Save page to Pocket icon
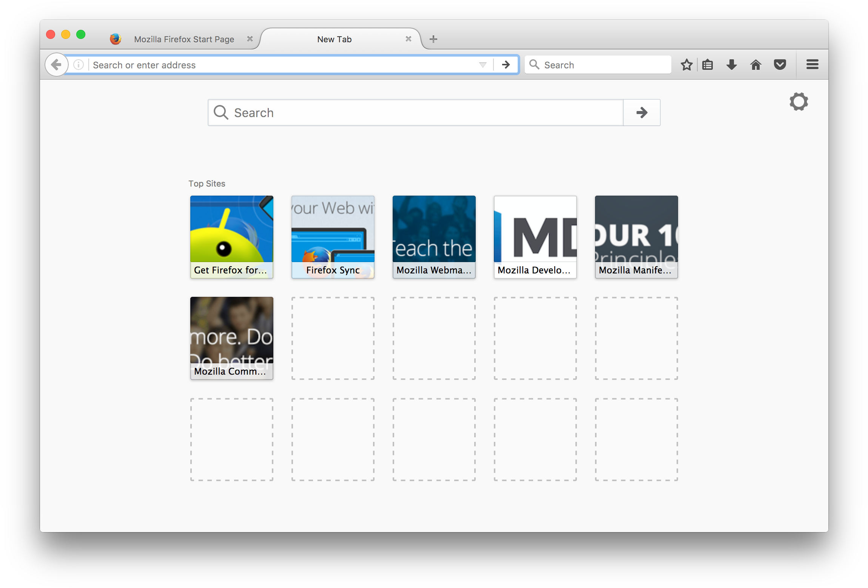This screenshot has height=588, width=868. point(780,65)
